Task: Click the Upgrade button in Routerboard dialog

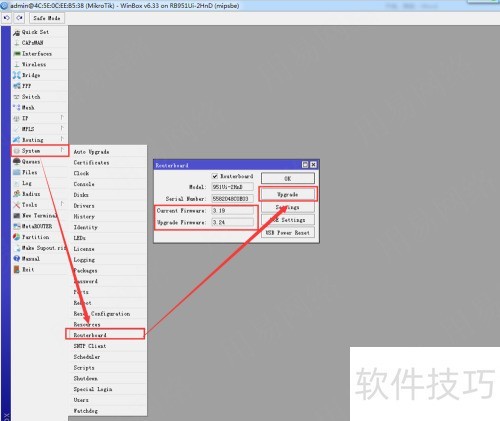Action: 288,194
